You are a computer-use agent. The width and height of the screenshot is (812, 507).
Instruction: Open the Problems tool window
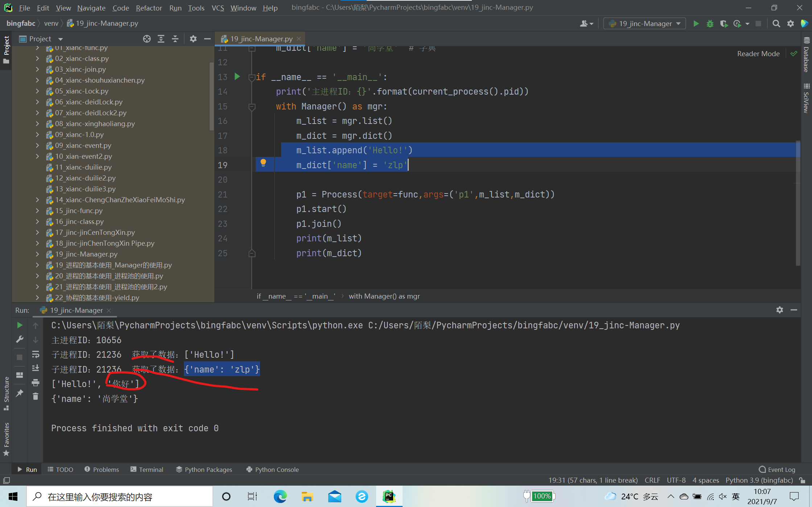[x=102, y=469]
